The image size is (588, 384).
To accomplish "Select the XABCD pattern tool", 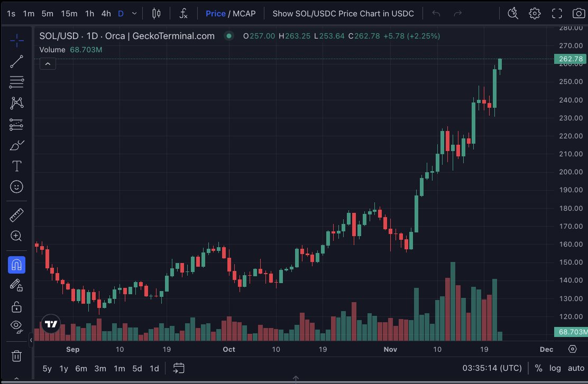I will click(16, 104).
